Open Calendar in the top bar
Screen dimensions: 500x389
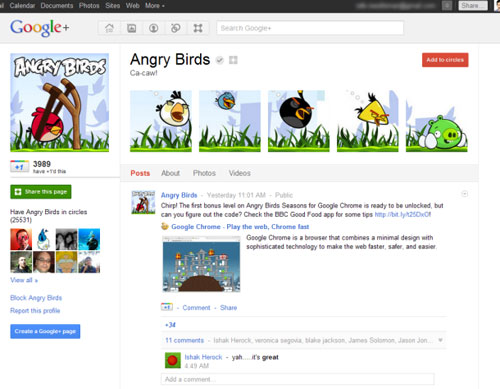point(22,6)
